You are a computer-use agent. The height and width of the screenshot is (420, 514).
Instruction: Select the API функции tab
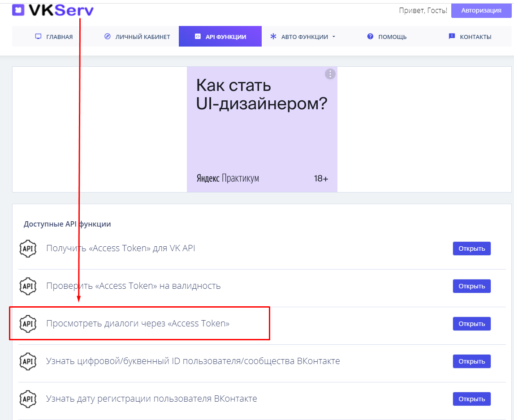coord(220,36)
